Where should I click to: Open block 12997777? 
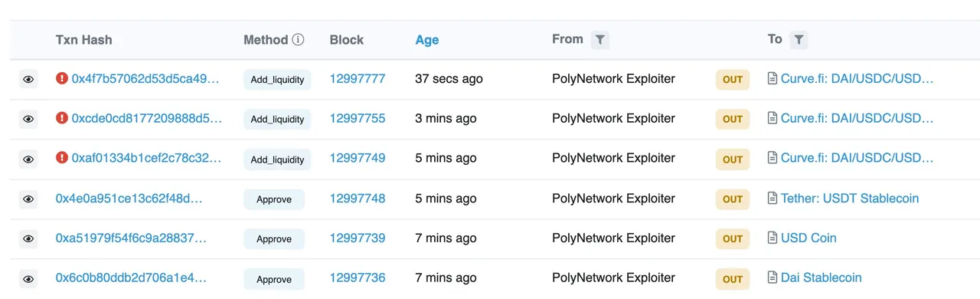coord(358,78)
